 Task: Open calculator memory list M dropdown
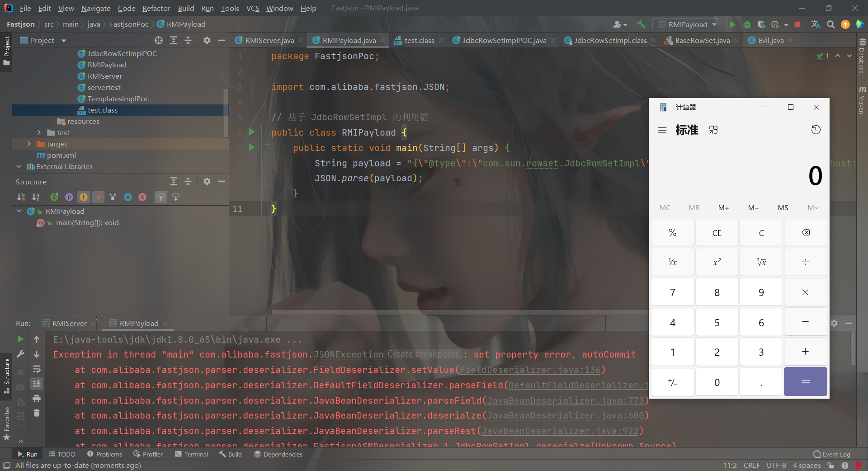click(x=813, y=207)
